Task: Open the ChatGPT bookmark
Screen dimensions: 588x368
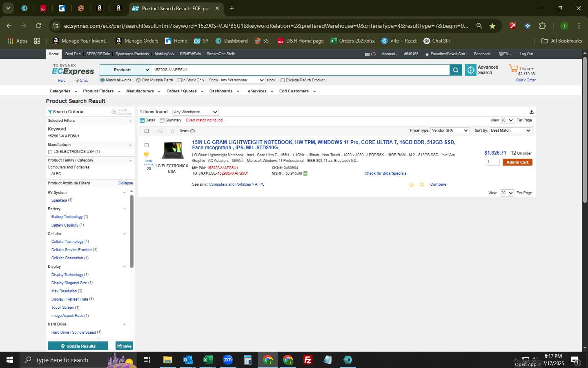Action: [x=437, y=41]
